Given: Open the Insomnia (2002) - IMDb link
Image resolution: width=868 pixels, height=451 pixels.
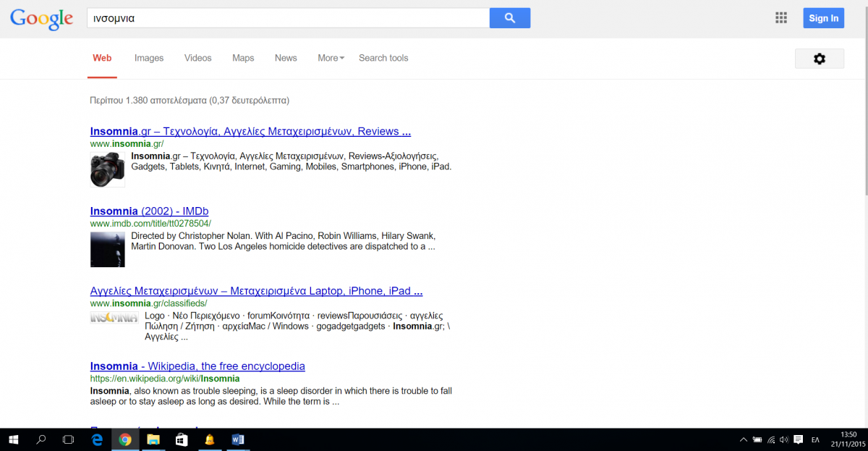Looking at the screenshot, I should point(149,211).
